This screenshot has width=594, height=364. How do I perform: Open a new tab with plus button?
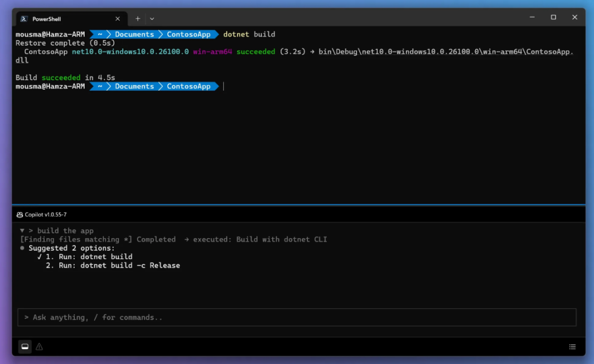(x=137, y=19)
